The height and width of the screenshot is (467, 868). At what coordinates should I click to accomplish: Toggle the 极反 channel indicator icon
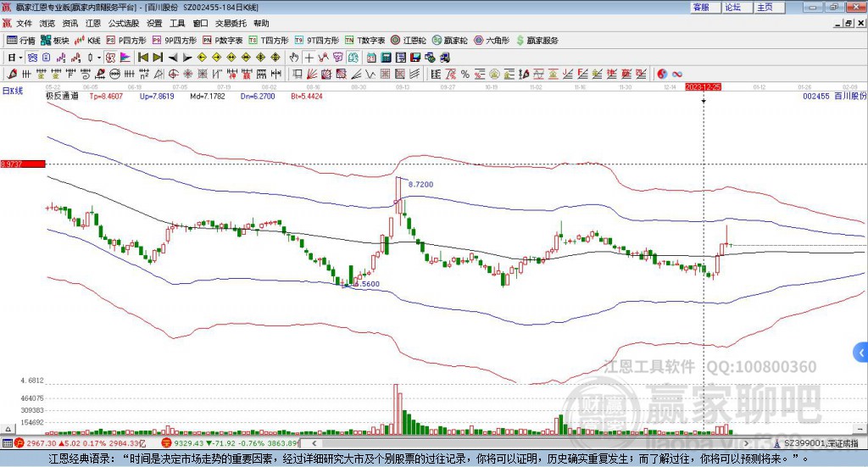point(111,58)
